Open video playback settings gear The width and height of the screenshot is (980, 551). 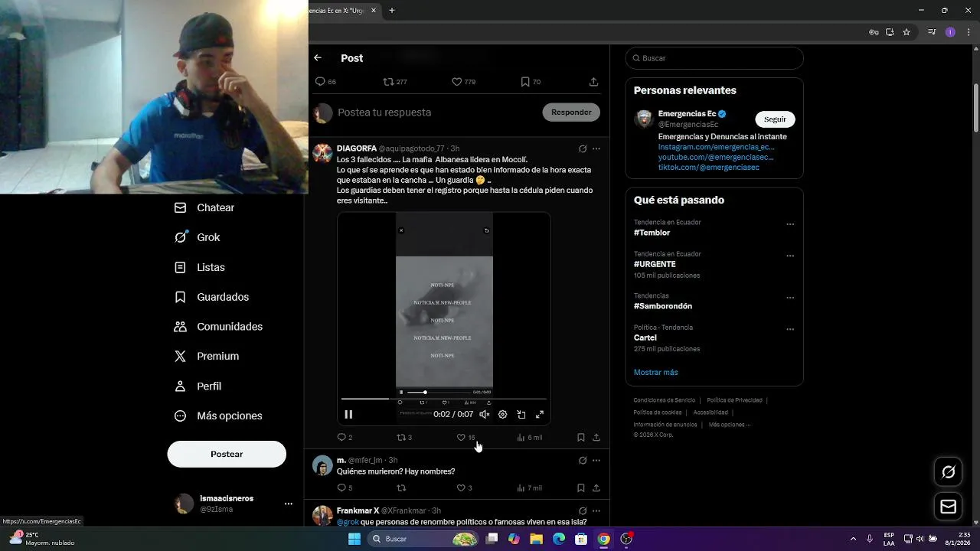pyautogui.click(x=502, y=414)
